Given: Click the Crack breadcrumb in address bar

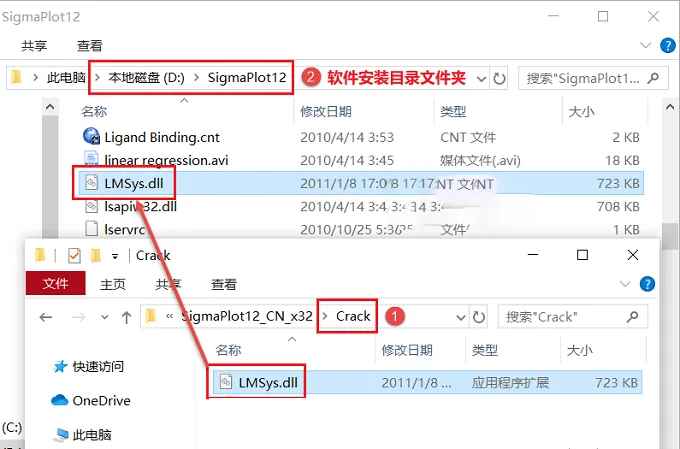Looking at the screenshot, I should 353,316.
